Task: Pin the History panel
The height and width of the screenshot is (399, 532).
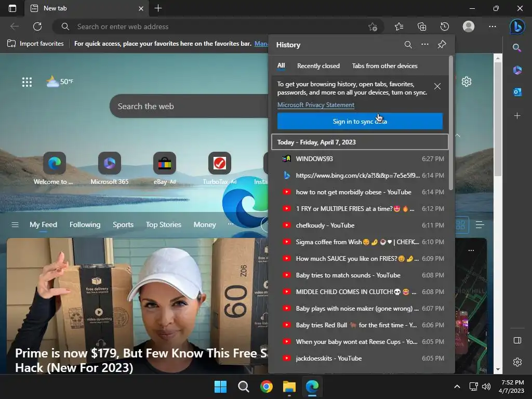Action: [x=442, y=45]
